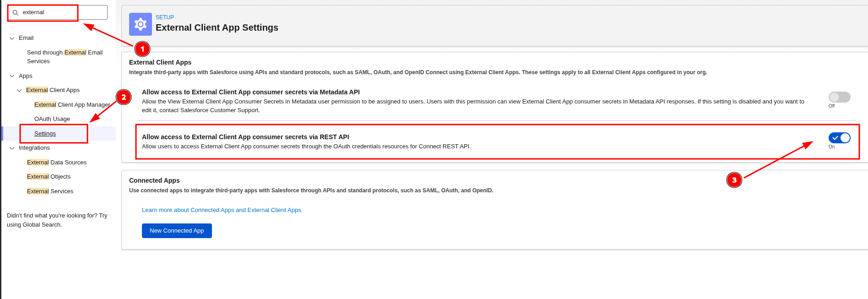The image size is (868, 299).
Task: Click the search magnifier icon in Quick Find
Action: click(x=16, y=13)
